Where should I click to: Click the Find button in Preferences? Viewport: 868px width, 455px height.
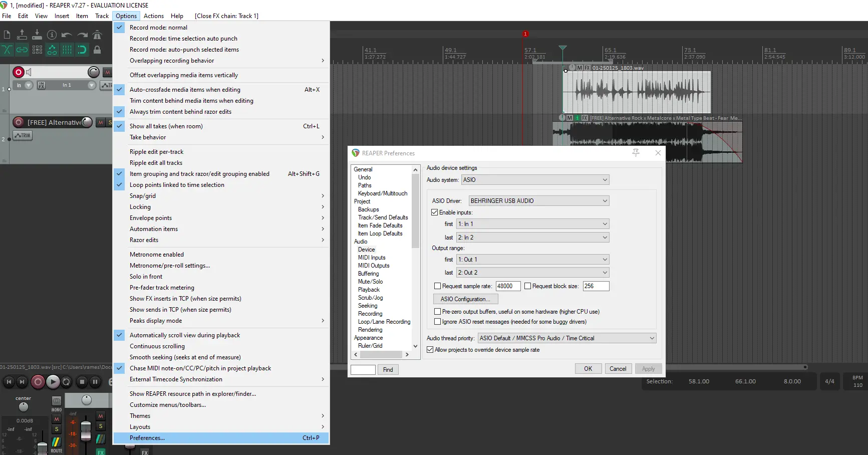click(388, 370)
